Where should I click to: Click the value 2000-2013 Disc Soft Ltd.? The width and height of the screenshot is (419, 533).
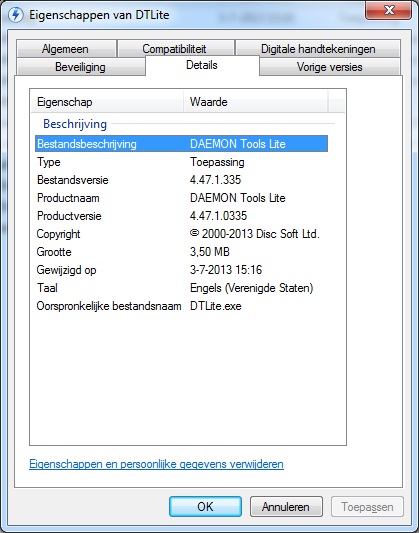click(x=255, y=234)
